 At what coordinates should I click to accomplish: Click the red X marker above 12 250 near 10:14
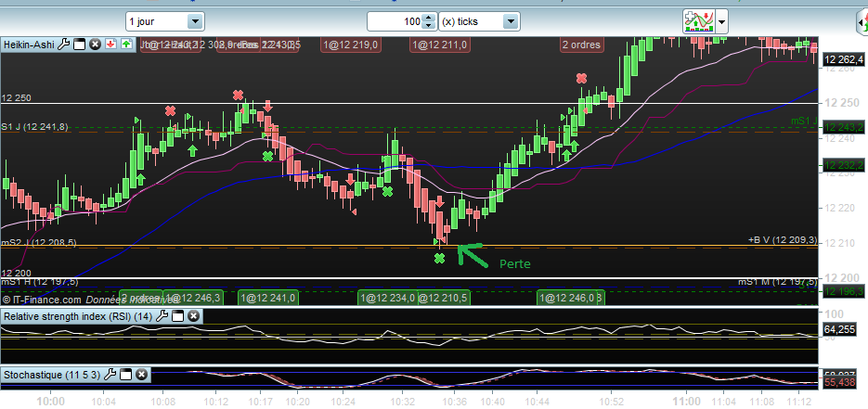coord(238,96)
